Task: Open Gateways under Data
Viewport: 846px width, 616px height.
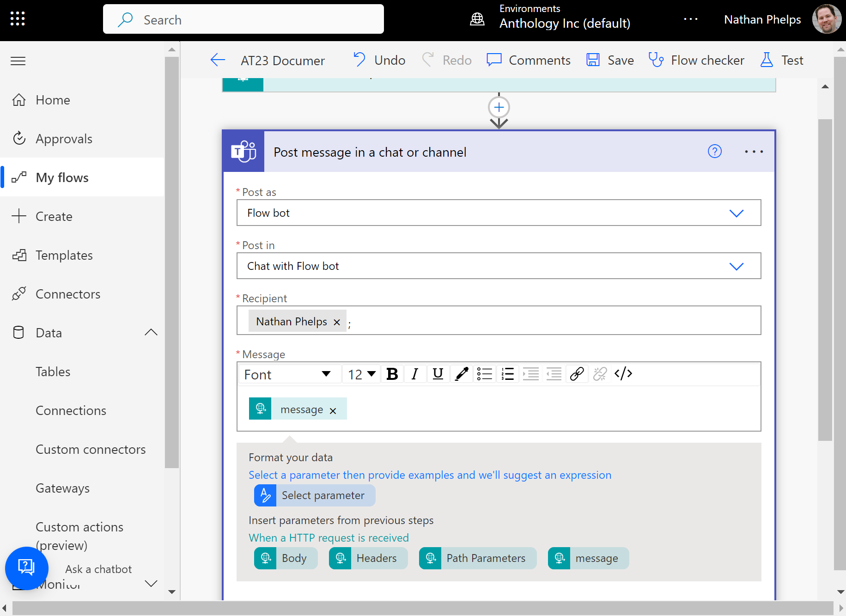Action: pyautogui.click(x=63, y=488)
